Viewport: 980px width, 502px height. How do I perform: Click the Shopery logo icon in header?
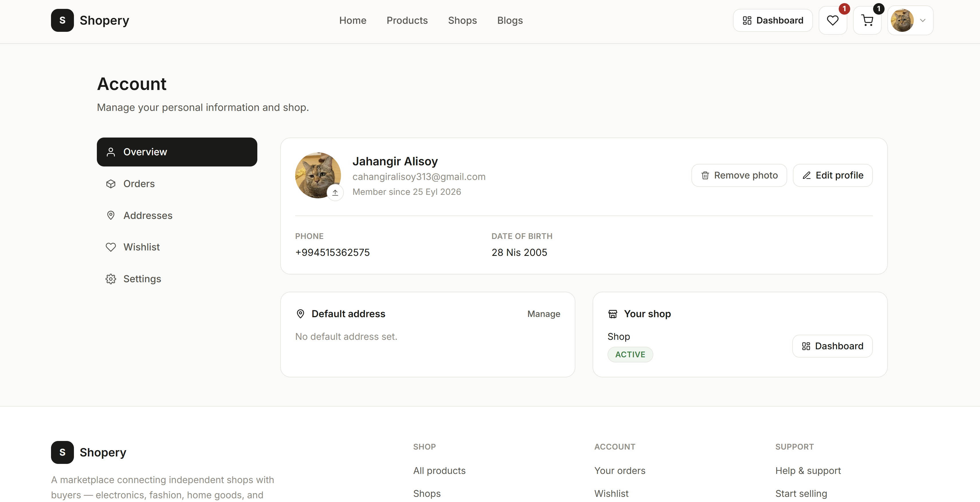pyautogui.click(x=62, y=20)
